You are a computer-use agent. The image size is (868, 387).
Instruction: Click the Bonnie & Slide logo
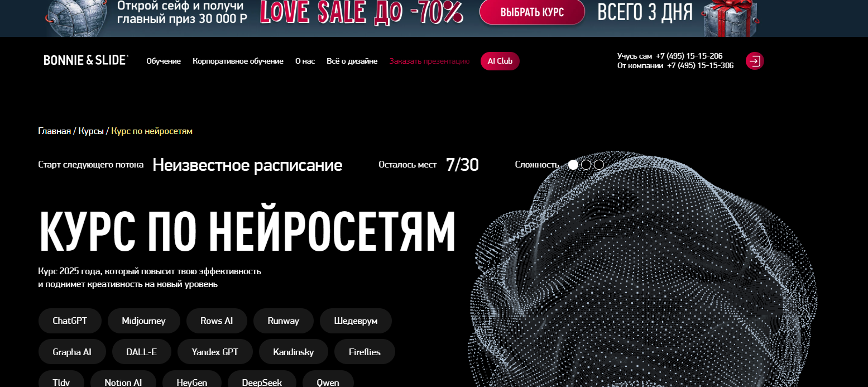pyautogui.click(x=86, y=60)
